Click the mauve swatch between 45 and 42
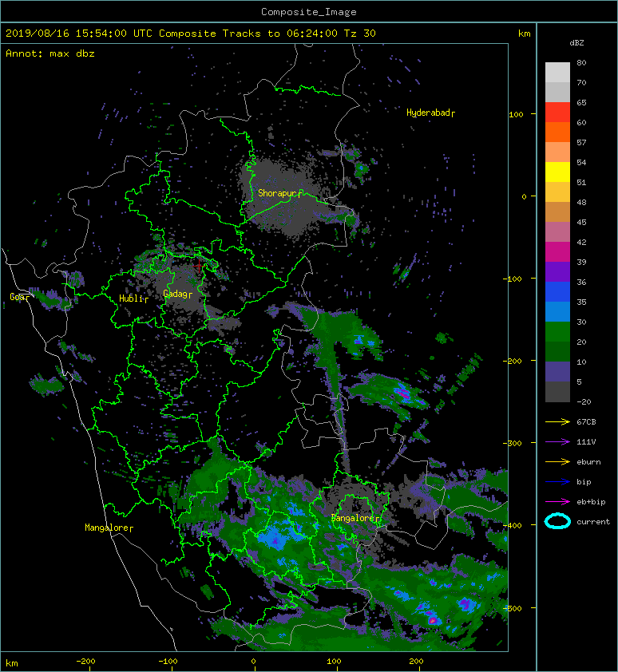Screen dimensions: 618x672 (x=557, y=231)
